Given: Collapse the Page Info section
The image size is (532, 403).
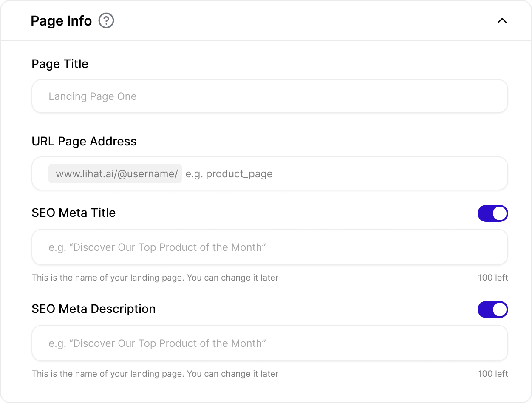Looking at the screenshot, I should [502, 21].
